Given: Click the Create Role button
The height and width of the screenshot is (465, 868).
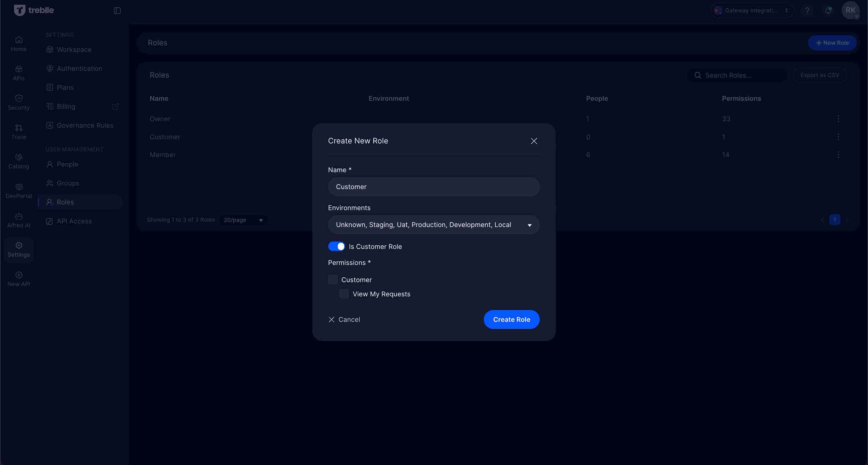Looking at the screenshot, I should (511, 319).
